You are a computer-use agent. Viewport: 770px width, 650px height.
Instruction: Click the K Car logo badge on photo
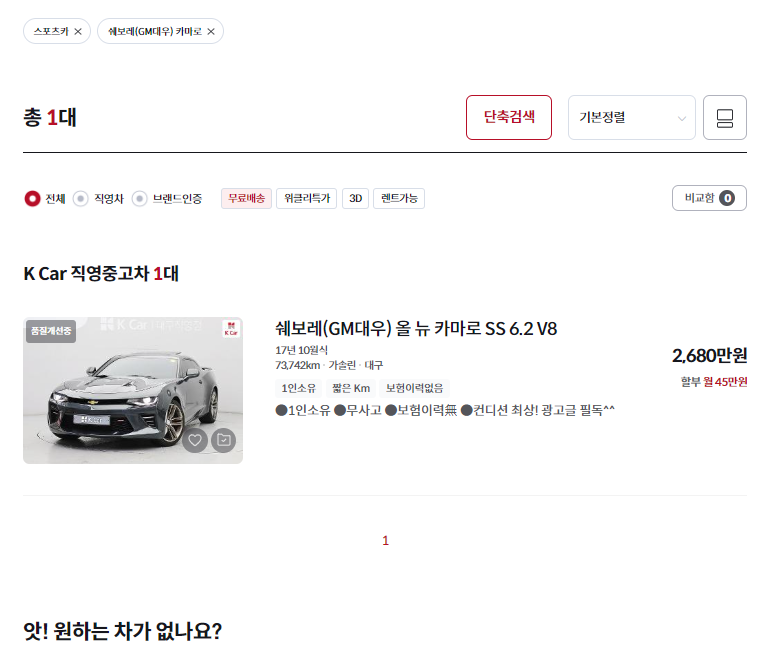(231, 328)
